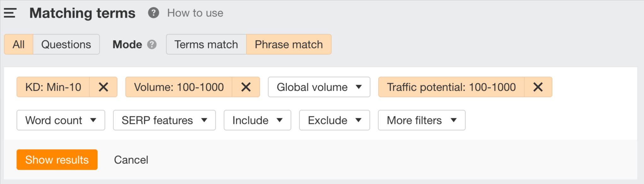
Task: Click the help icon beside Matching terms
Action: (154, 13)
